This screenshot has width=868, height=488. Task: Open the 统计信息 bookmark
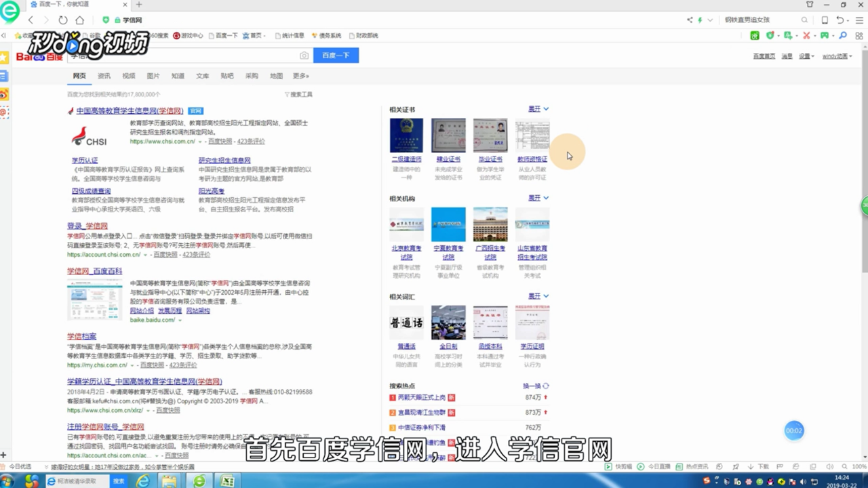coord(290,35)
